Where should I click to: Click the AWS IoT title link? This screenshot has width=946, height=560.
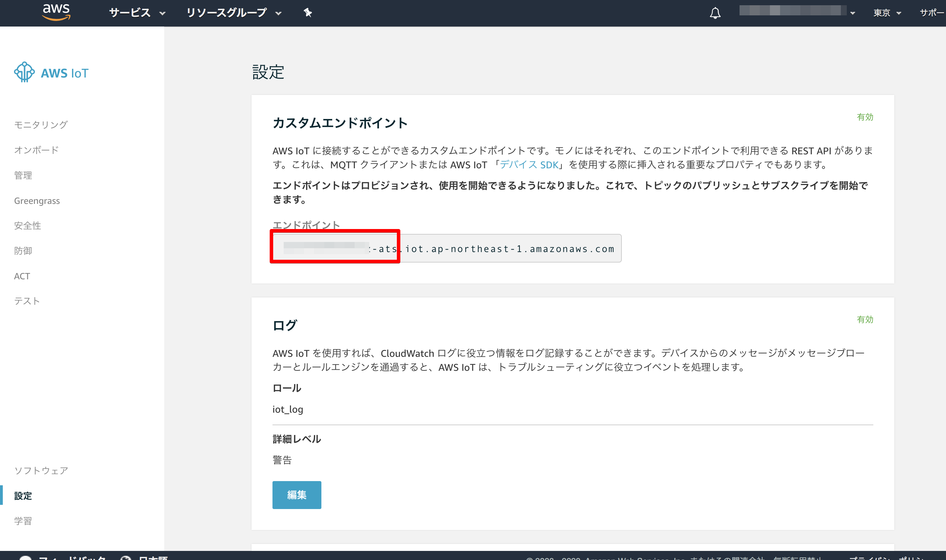65,73
